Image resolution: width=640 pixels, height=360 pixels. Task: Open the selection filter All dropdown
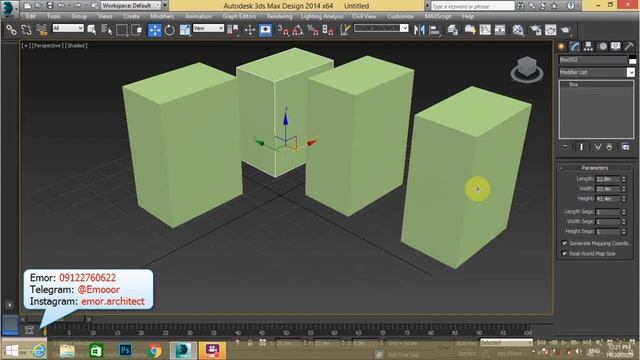tap(68, 28)
